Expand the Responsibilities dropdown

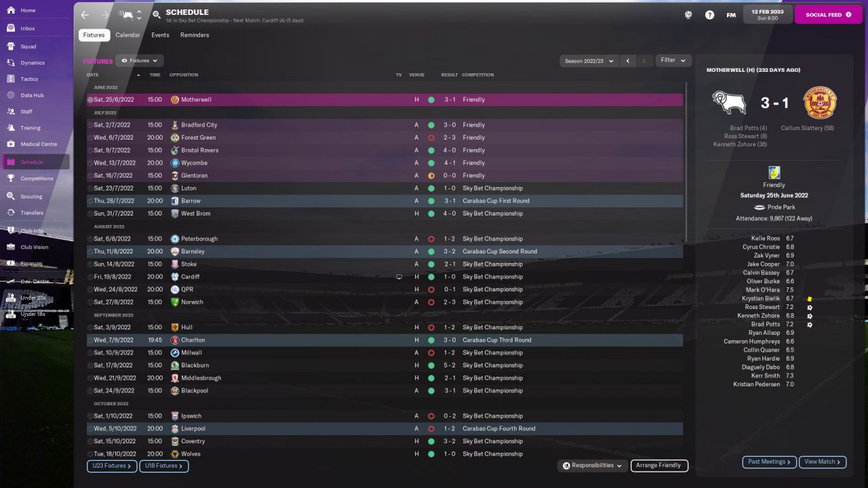point(593,466)
